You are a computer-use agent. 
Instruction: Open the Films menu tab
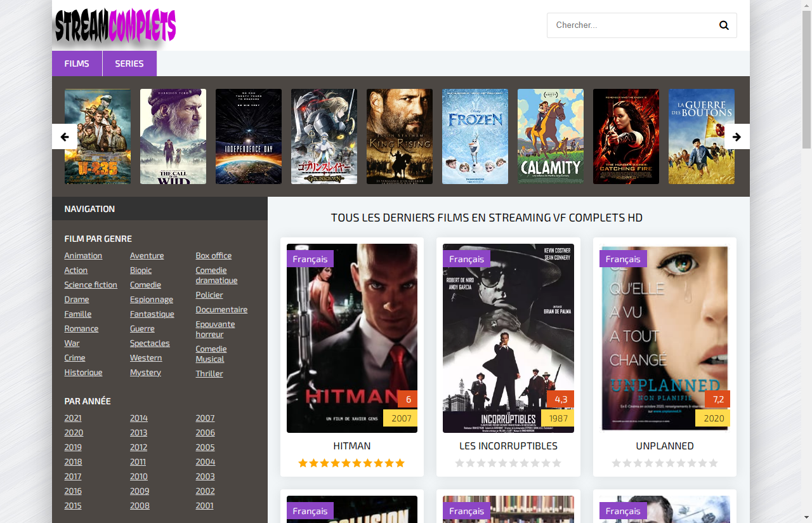[x=77, y=63]
